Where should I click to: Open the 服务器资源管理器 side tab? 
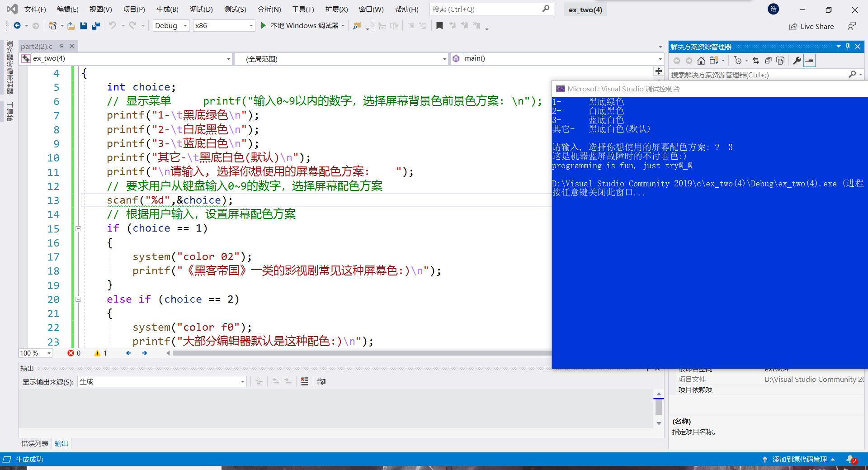pyautogui.click(x=9, y=67)
